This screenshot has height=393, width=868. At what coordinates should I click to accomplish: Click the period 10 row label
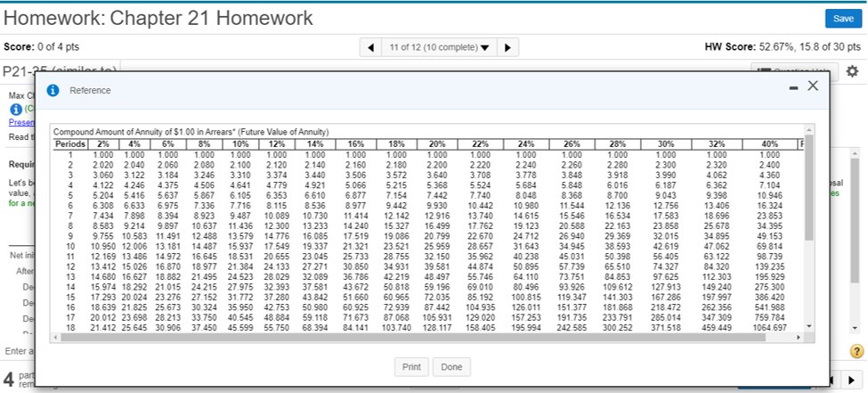tap(71, 246)
